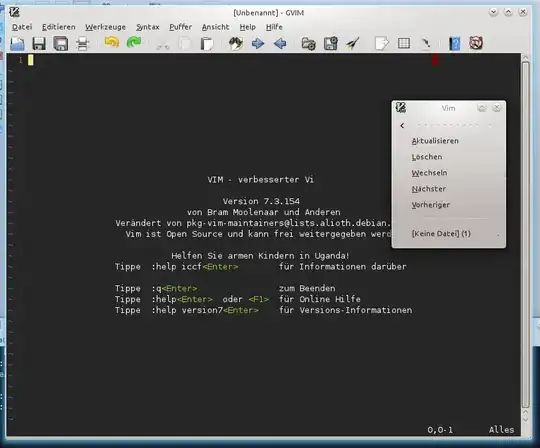Click the ':help iccf<Enter>' text
Screen dimensions: 540x448
point(195,267)
